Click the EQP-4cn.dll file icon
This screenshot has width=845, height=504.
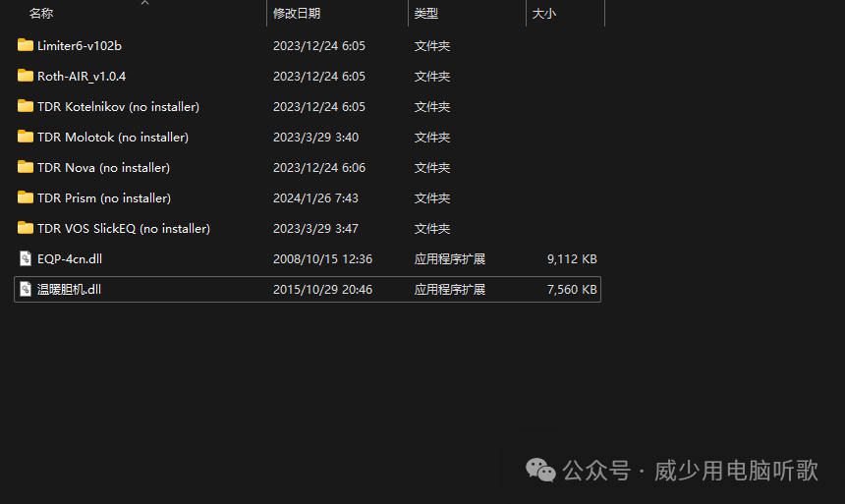(x=26, y=258)
